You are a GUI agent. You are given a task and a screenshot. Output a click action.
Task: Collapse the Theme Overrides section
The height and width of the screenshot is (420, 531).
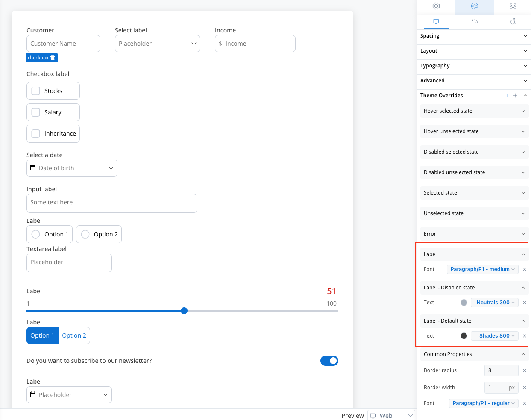525,96
